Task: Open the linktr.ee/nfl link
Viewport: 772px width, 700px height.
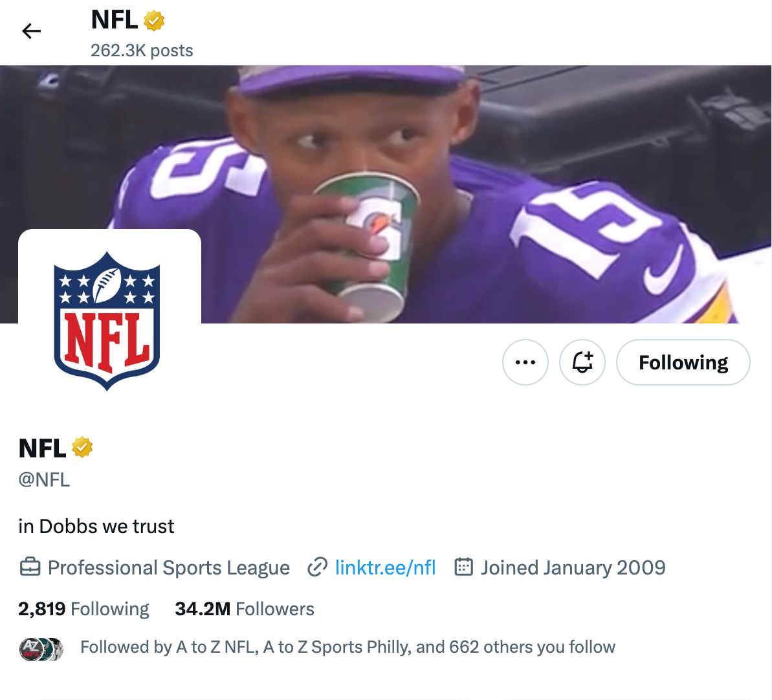Action: [385, 567]
